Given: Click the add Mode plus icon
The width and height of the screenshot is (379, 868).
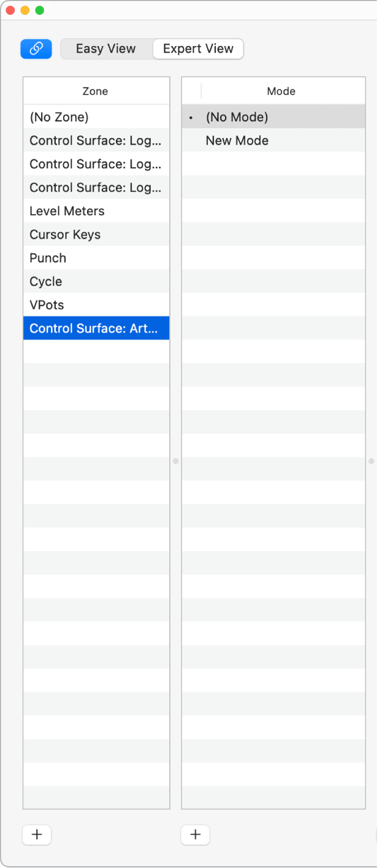Looking at the screenshot, I should coord(195,835).
